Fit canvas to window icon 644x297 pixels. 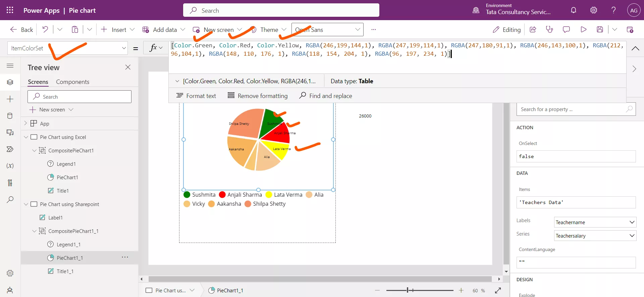coord(498,290)
